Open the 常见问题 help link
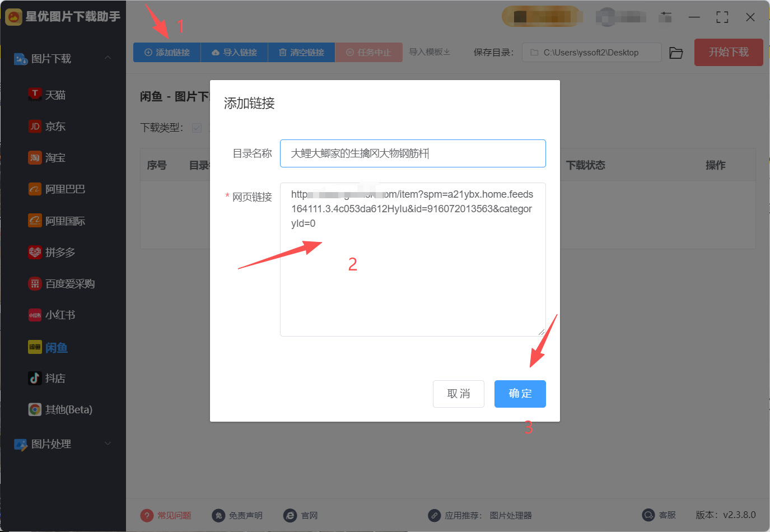Image resolution: width=770 pixels, height=532 pixels. pos(174,515)
